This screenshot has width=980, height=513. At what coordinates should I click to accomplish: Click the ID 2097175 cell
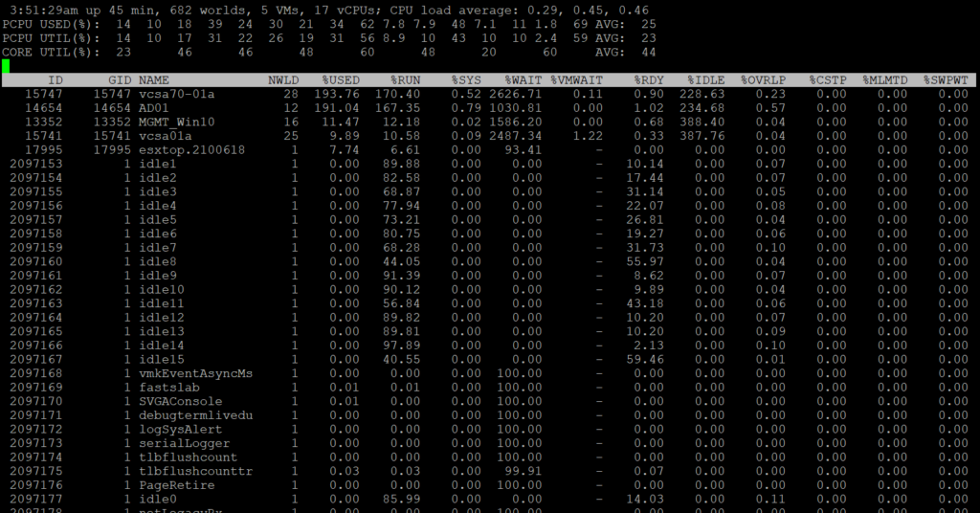[36, 471]
